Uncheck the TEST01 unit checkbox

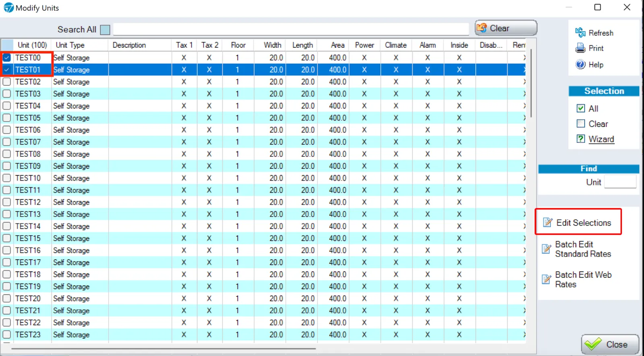7,70
